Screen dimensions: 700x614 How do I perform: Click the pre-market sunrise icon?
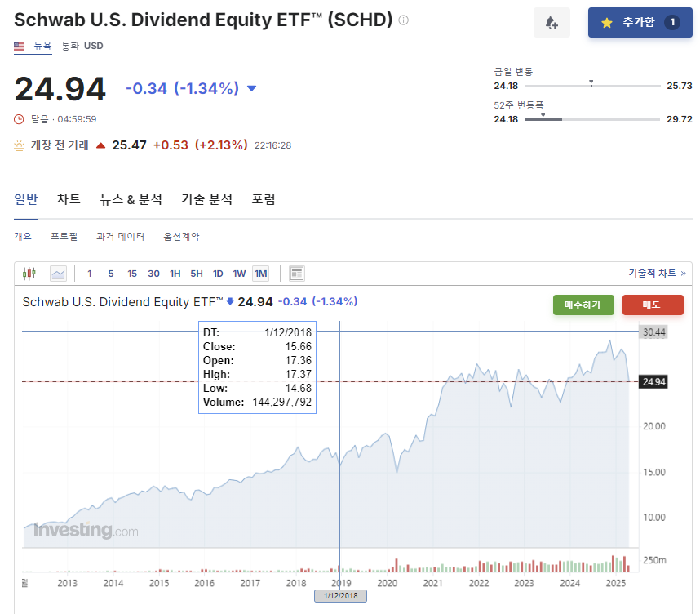click(20, 145)
